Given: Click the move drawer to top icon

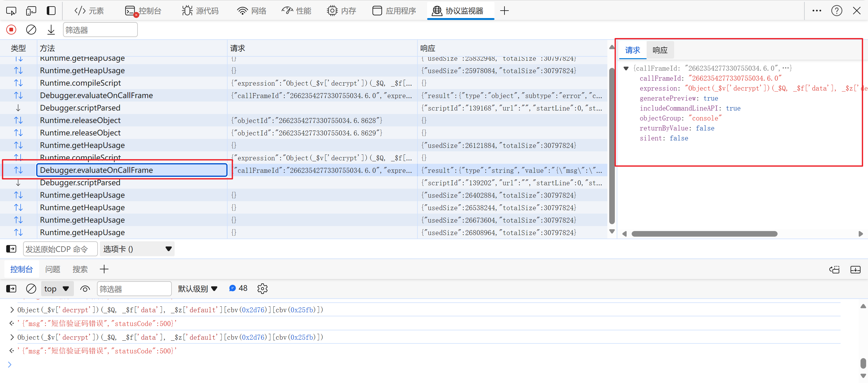Looking at the screenshot, I should (x=834, y=269).
